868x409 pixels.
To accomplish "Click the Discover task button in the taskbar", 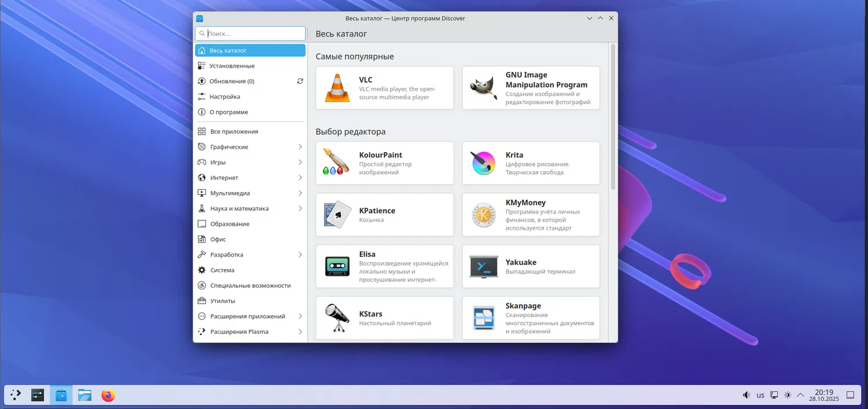I will (61, 395).
